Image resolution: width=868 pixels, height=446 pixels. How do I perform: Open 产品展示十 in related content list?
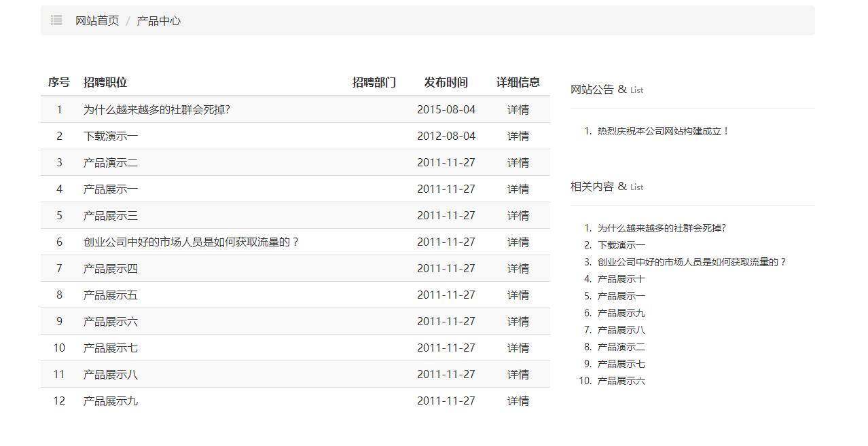(621, 279)
